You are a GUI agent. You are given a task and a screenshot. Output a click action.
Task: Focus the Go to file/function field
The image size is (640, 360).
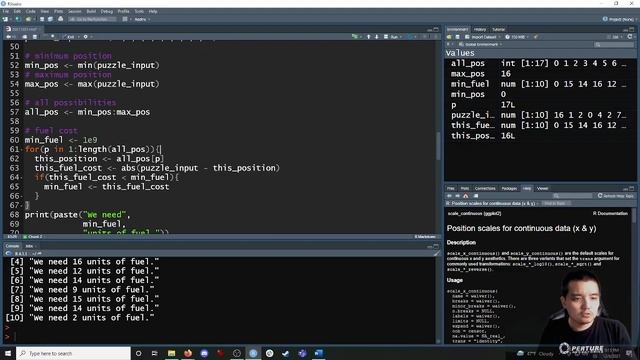tap(92, 19)
